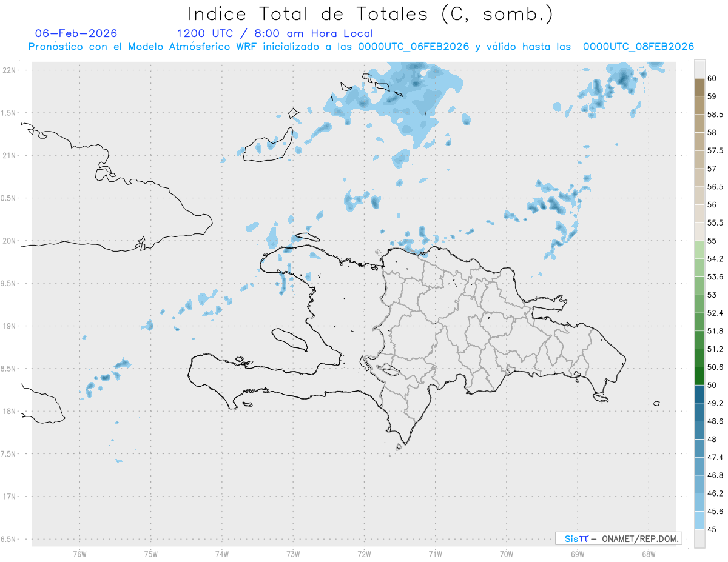Click the colorbar value 48.6
Viewport: 728px width, 562px height.
click(715, 421)
